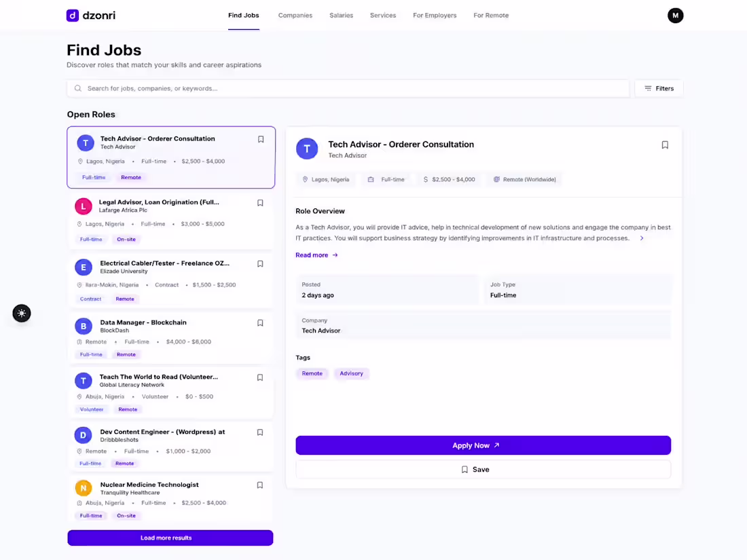Viewport: 747px width, 560px height.
Task: Bookmark the Electrical Cabler/Tester listing
Action: click(x=260, y=264)
